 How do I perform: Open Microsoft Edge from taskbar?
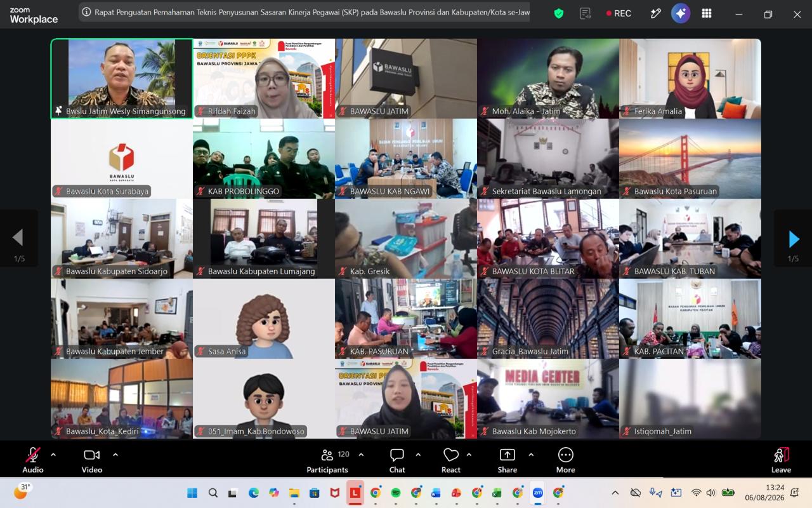(253, 493)
